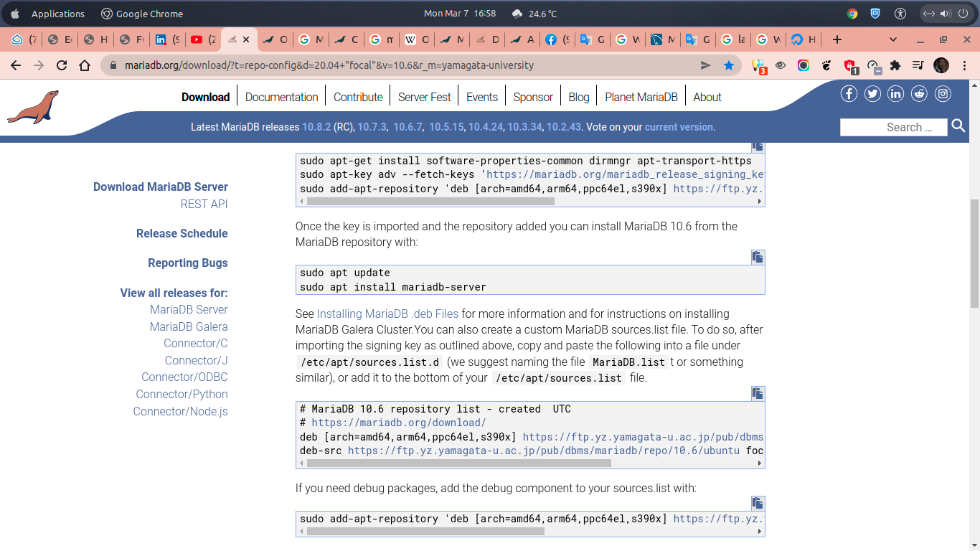
Task: Open Release Schedule sidebar link
Action: 182,233
